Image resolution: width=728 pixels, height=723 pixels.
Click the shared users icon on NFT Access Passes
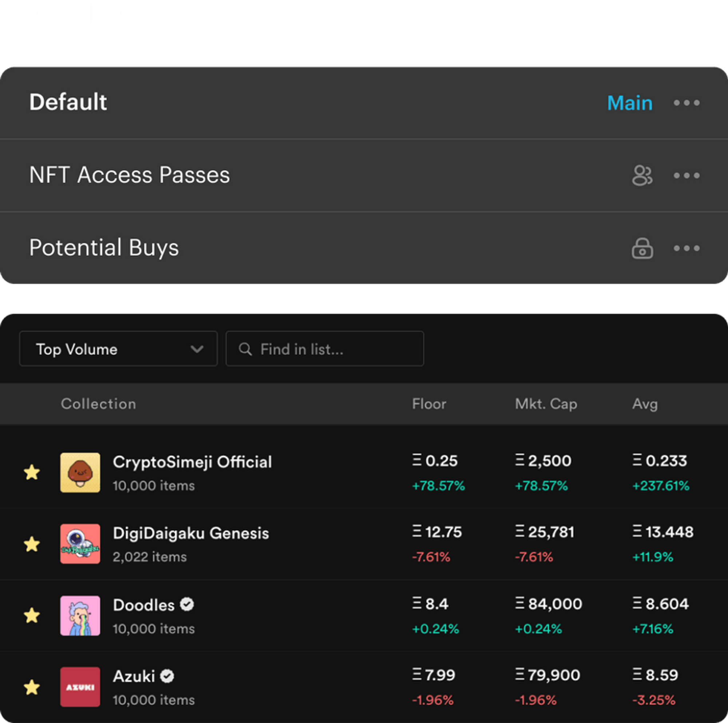point(642,176)
